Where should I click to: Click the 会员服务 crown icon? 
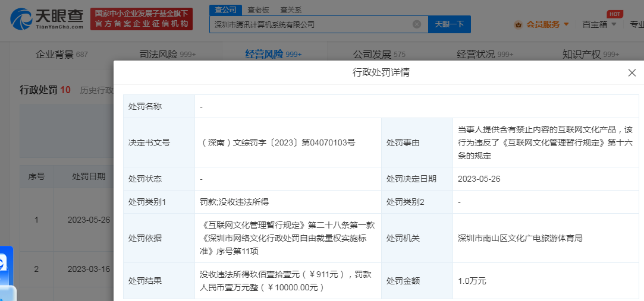[x=519, y=24]
